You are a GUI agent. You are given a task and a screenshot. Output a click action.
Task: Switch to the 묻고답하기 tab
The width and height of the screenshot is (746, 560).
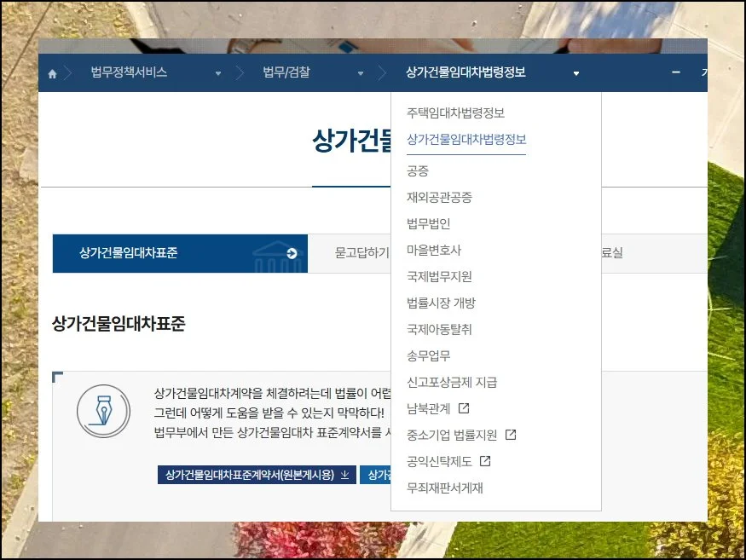coord(361,253)
